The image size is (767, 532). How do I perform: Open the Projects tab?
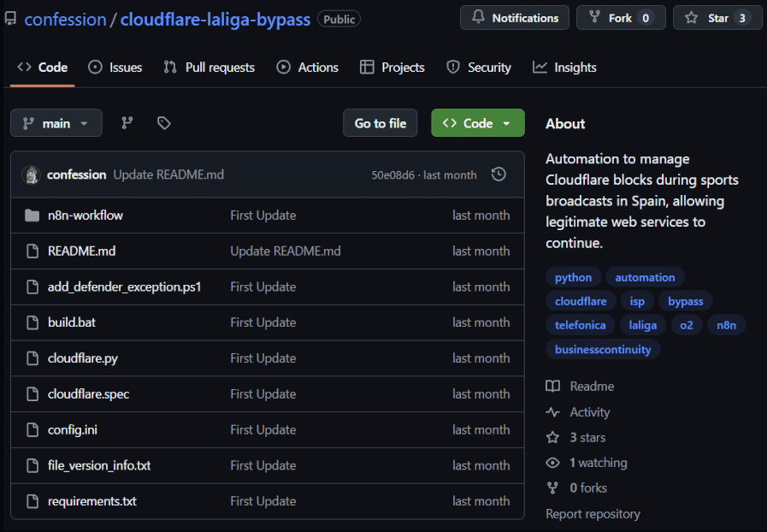[x=392, y=67]
